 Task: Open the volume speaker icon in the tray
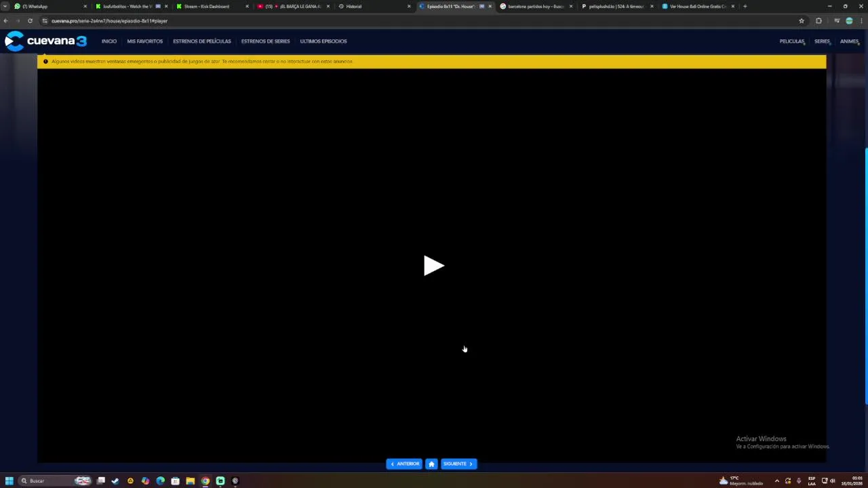pos(832,481)
